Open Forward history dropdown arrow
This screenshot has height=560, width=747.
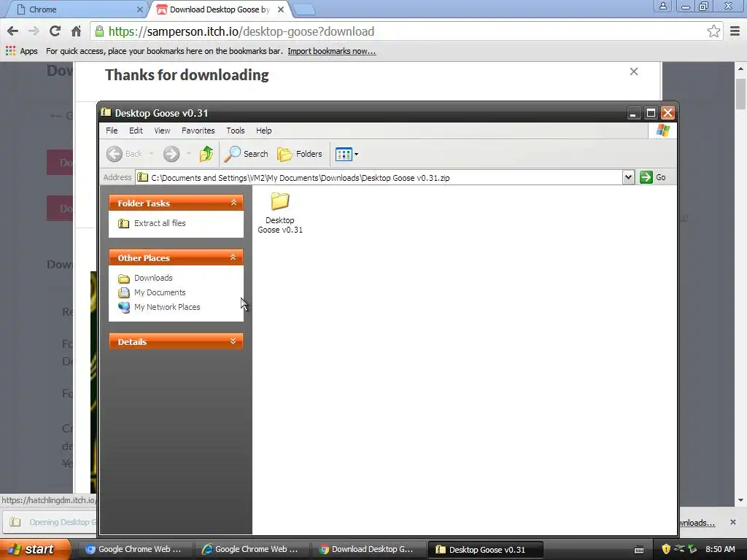point(189,154)
